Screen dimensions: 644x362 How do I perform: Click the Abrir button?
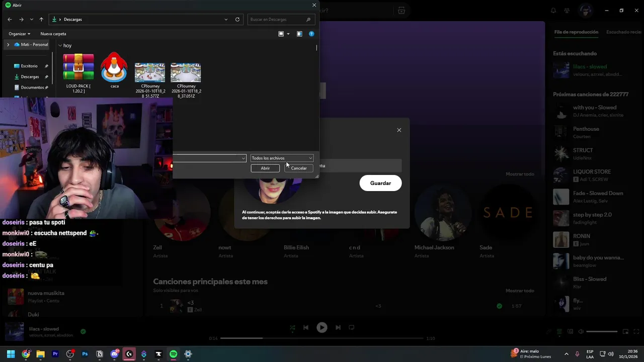pos(265,168)
